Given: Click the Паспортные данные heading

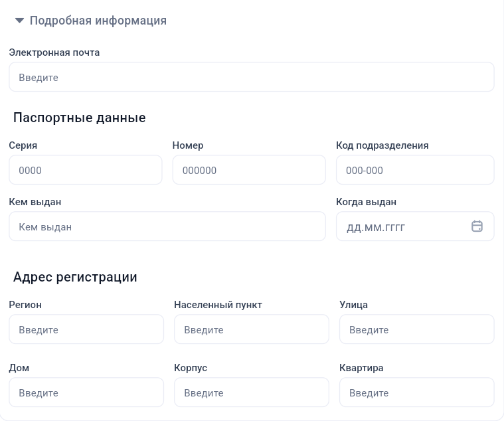Looking at the screenshot, I should click(80, 118).
